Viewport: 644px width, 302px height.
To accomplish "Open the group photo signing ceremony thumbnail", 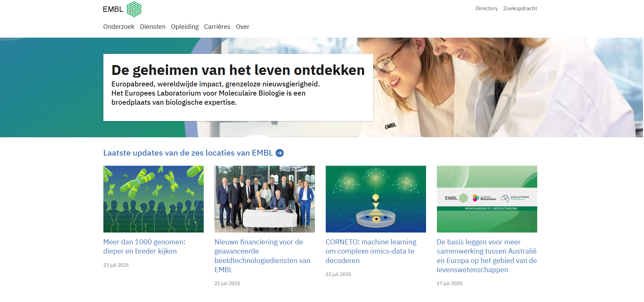I will (265, 199).
